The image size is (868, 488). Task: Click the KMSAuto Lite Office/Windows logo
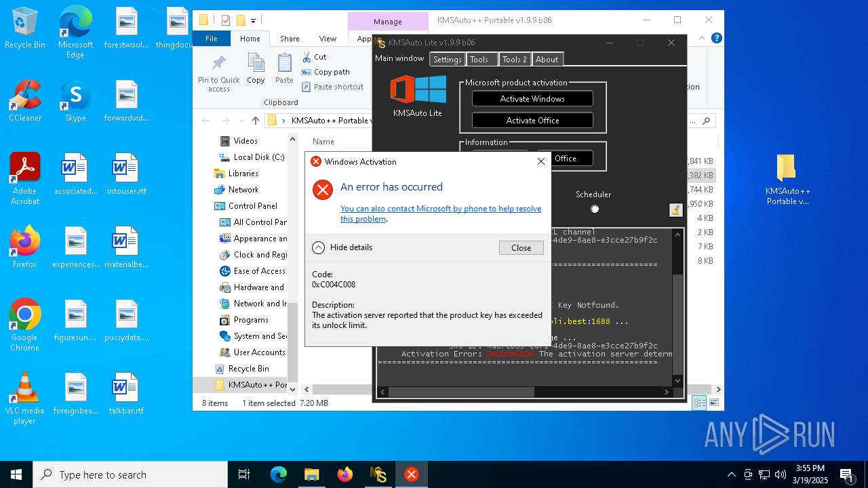[x=418, y=90]
